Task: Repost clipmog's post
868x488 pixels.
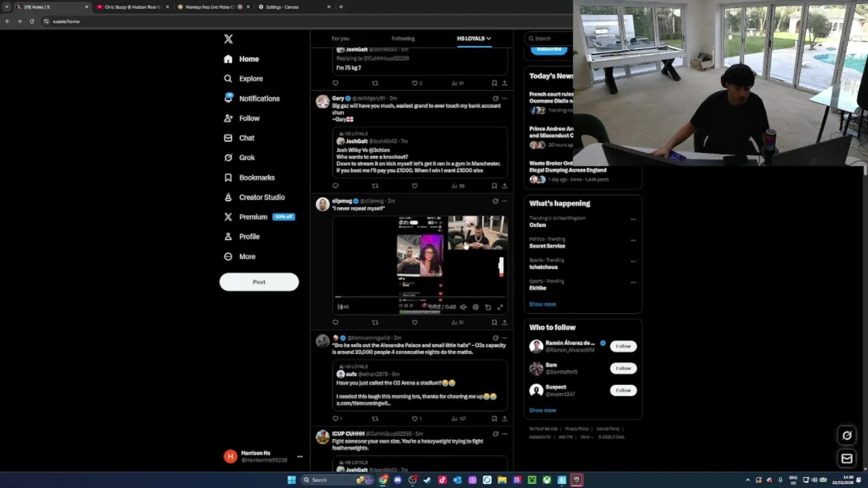Action: (x=375, y=323)
